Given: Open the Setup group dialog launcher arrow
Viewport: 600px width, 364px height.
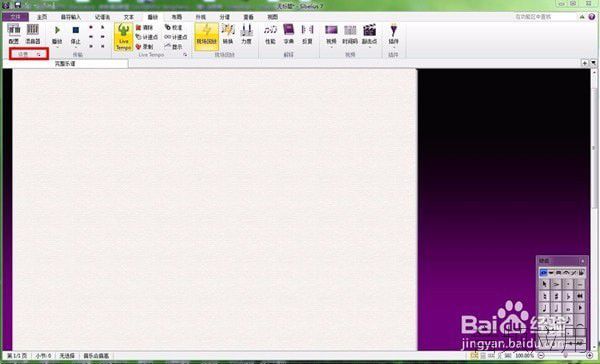Looking at the screenshot, I should 39,54.
